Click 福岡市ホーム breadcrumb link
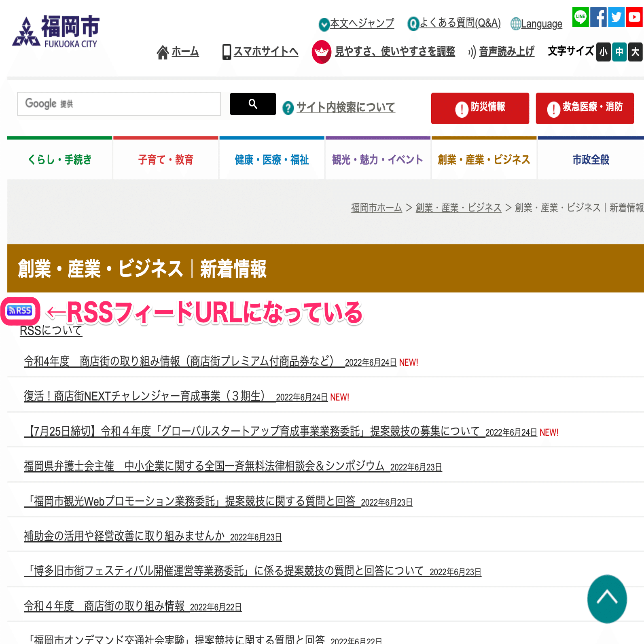This screenshot has height=644, width=644. (x=377, y=208)
